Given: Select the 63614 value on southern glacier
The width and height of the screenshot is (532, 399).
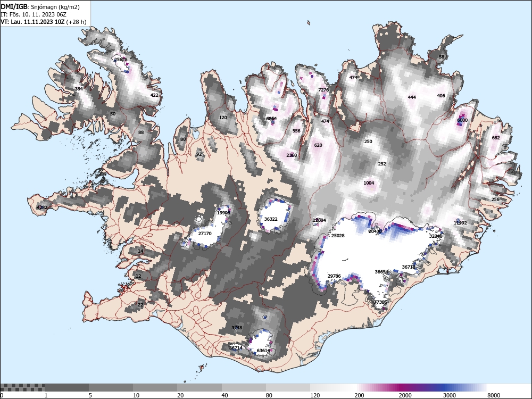Looking at the screenshot, I should coord(263,351).
